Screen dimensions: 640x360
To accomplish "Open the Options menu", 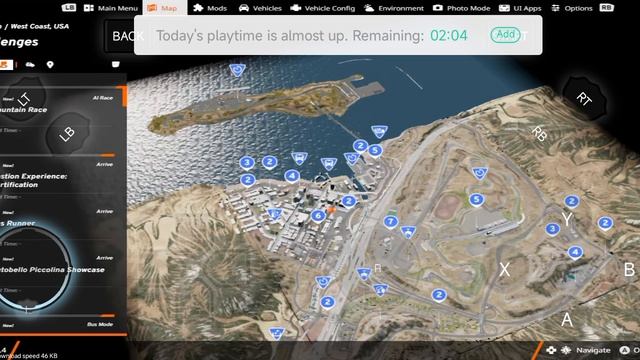I will tap(572, 8).
